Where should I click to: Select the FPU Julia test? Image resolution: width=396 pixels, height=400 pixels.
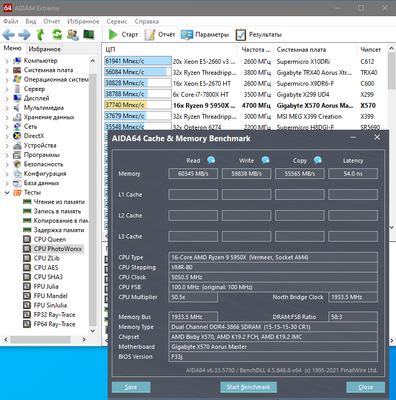46,286
